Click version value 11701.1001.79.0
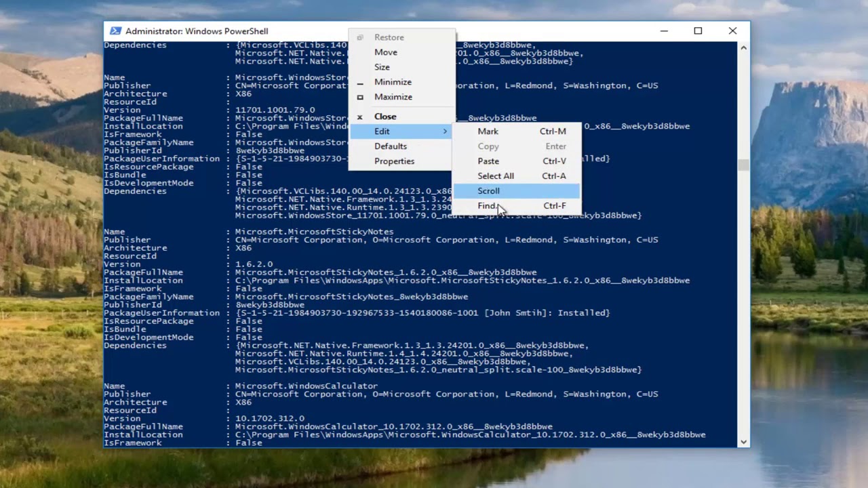 [x=275, y=110]
